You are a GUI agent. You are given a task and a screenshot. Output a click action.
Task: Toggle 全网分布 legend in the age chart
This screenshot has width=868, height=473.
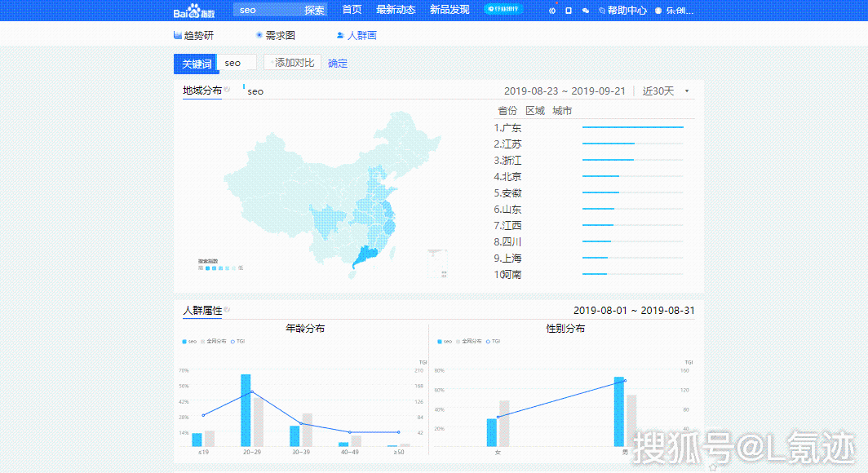215,342
